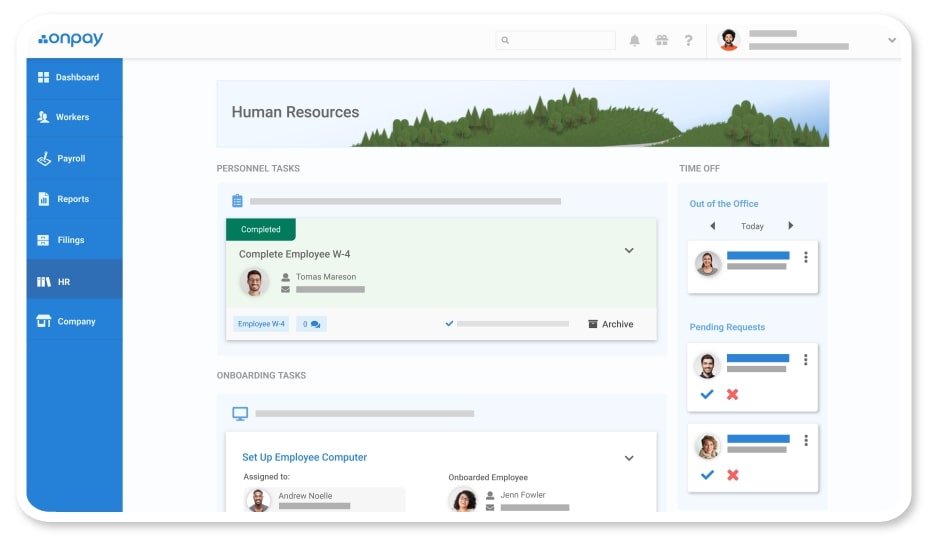This screenshot has height=536, width=928.
Task: Deny the first pending time off request
Action: (x=732, y=394)
